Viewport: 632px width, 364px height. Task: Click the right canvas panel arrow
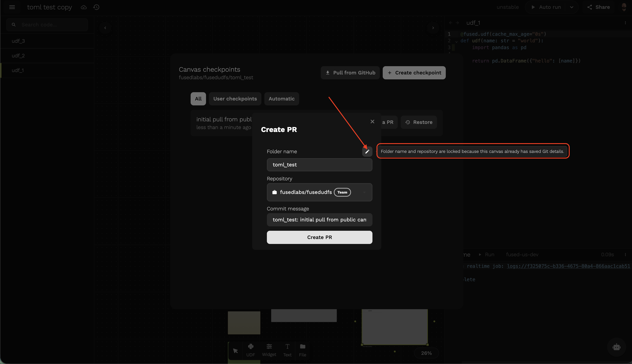(433, 28)
